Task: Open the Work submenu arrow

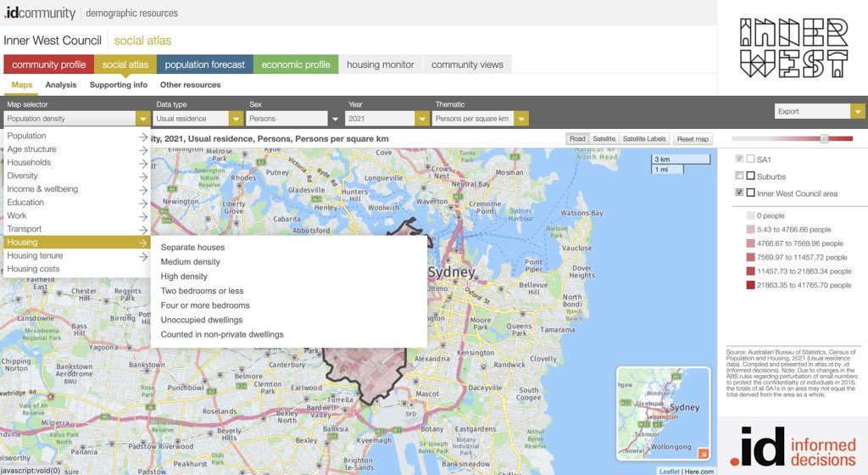Action: [x=142, y=216]
